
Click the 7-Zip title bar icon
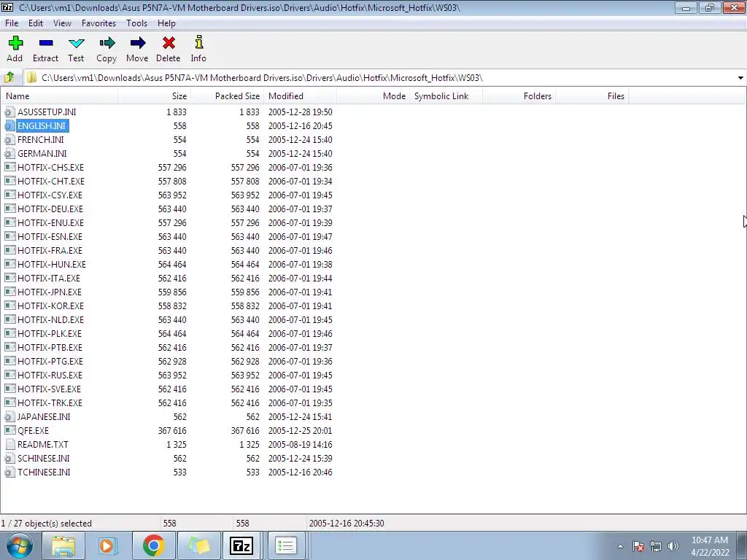coord(7,7)
